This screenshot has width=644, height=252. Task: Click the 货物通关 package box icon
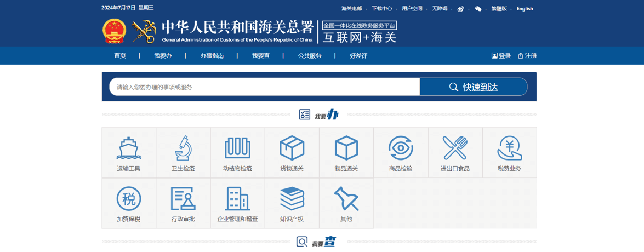point(292,148)
